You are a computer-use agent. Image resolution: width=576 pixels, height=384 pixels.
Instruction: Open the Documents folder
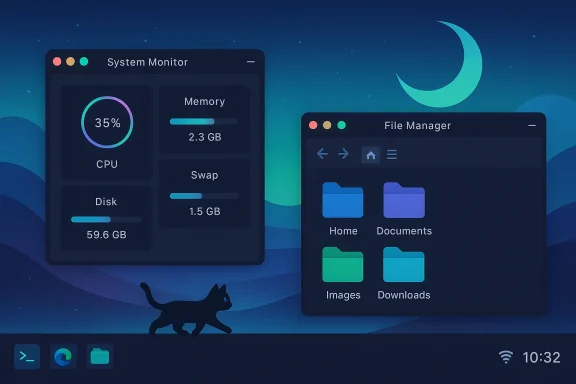[404, 200]
